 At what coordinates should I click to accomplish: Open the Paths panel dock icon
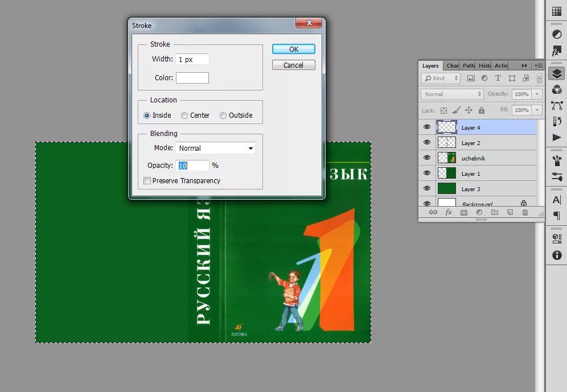tap(557, 105)
